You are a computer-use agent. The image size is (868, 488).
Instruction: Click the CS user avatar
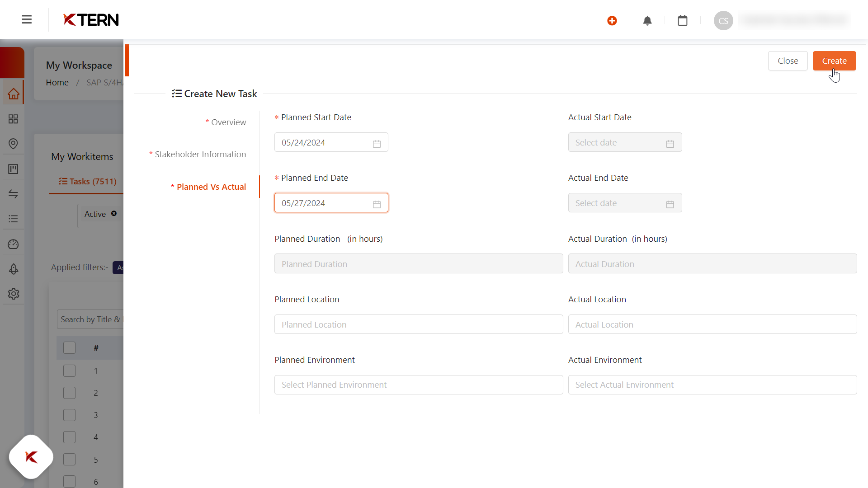[723, 21]
